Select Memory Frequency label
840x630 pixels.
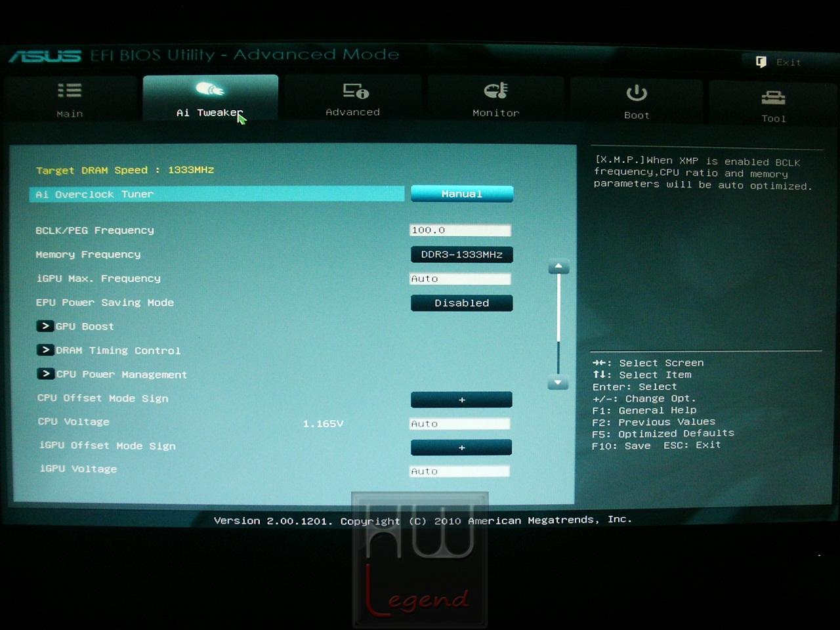click(88, 255)
